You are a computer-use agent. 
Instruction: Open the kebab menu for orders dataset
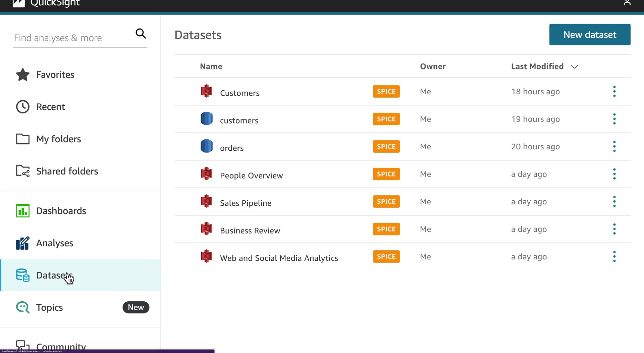click(614, 146)
